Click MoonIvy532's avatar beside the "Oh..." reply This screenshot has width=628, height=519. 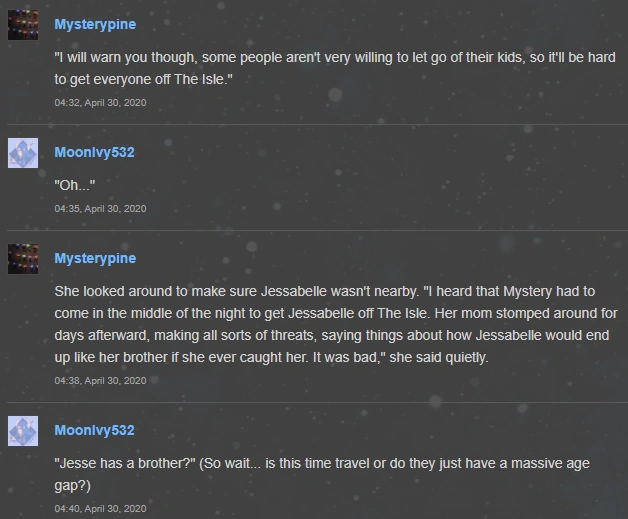23,153
